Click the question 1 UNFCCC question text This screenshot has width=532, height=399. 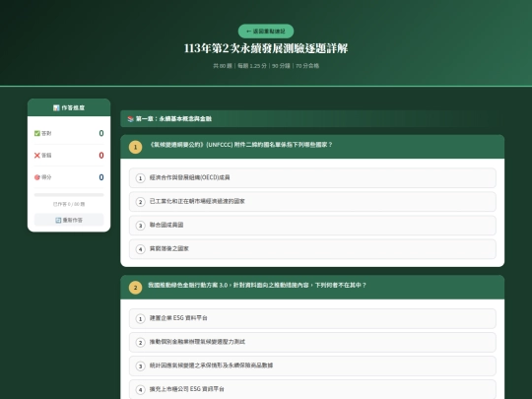(x=241, y=145)
